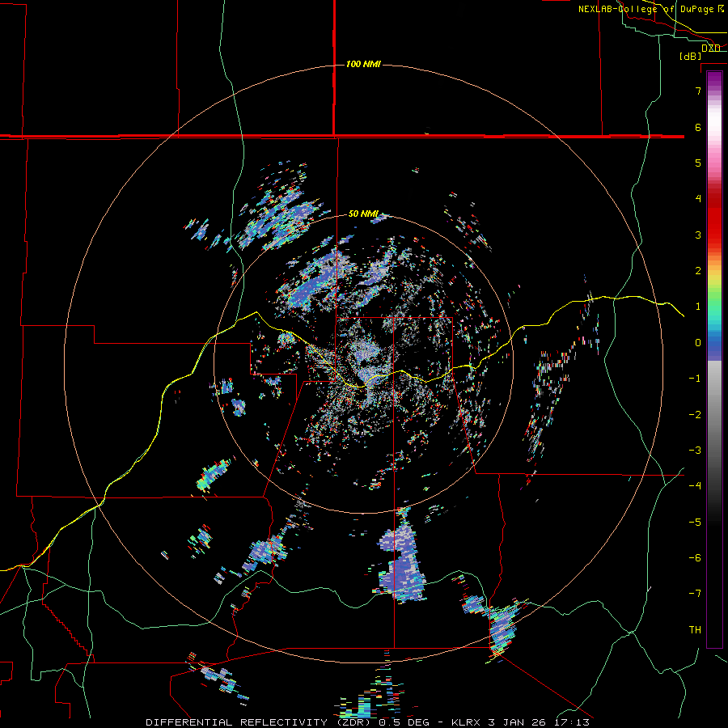Select the -6 dB scale value
The image size is (728, 728).
pyautogui.click(x=695, y=557)
